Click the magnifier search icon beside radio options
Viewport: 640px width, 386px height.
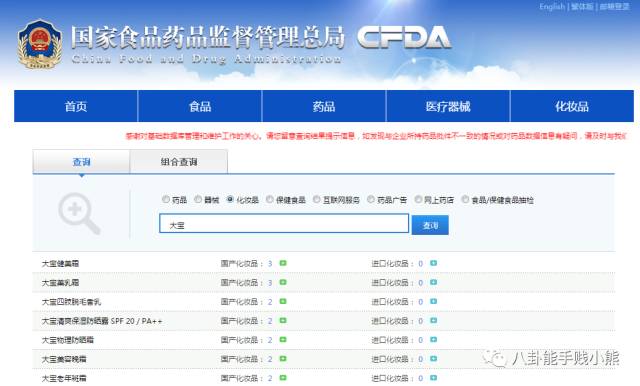tap(79, 213)
